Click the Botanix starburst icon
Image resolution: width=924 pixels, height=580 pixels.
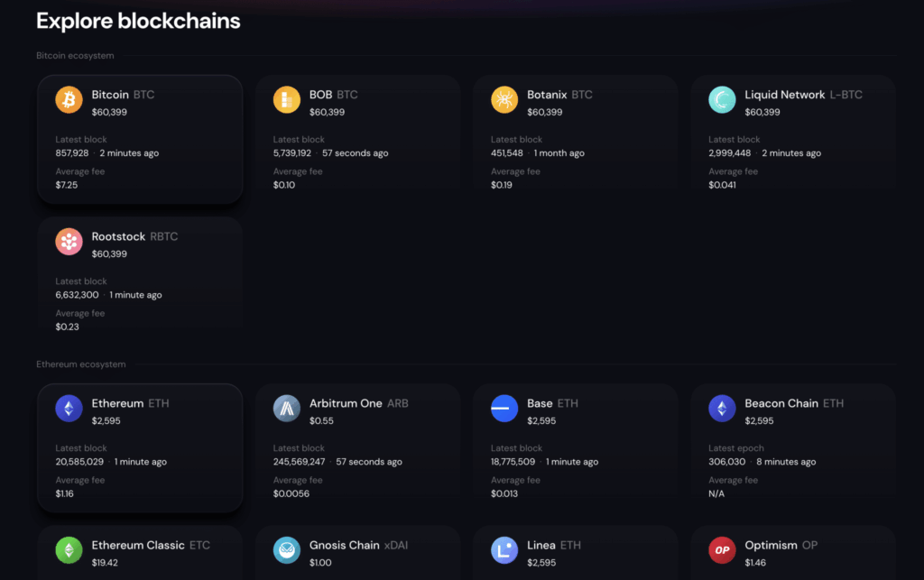point(504,99)
